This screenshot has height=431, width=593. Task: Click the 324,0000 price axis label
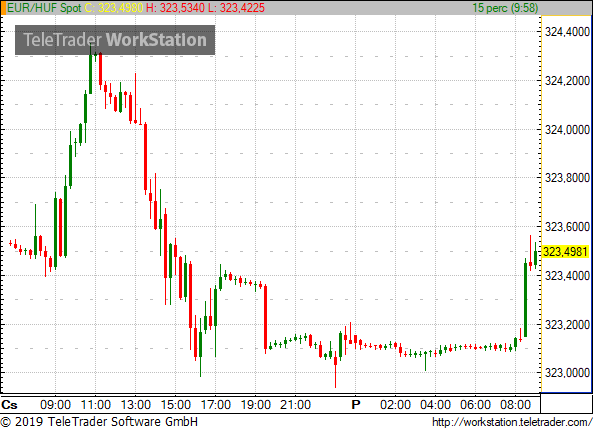567,130
